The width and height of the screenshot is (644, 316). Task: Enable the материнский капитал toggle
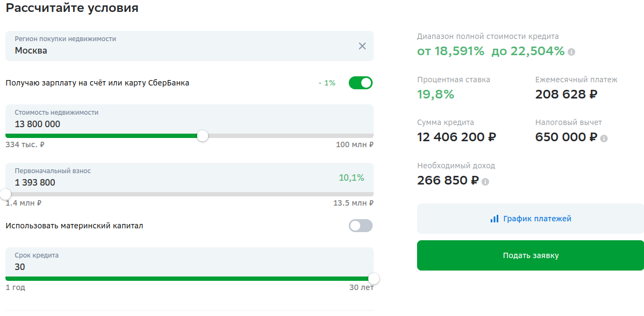(x=361, y=226)
